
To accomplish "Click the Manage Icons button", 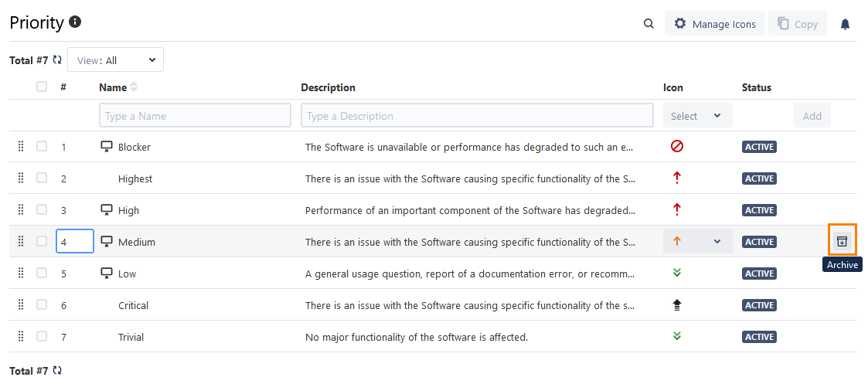I will click(715, 24).
